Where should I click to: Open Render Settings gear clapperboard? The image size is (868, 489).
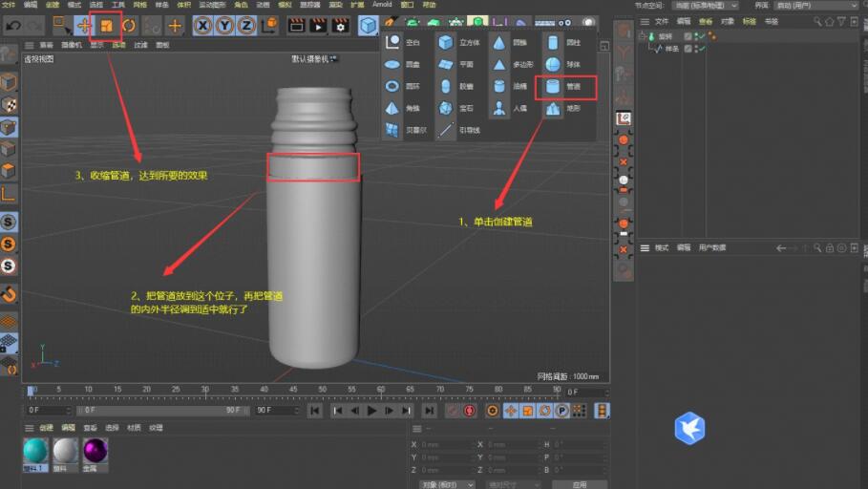341,26
